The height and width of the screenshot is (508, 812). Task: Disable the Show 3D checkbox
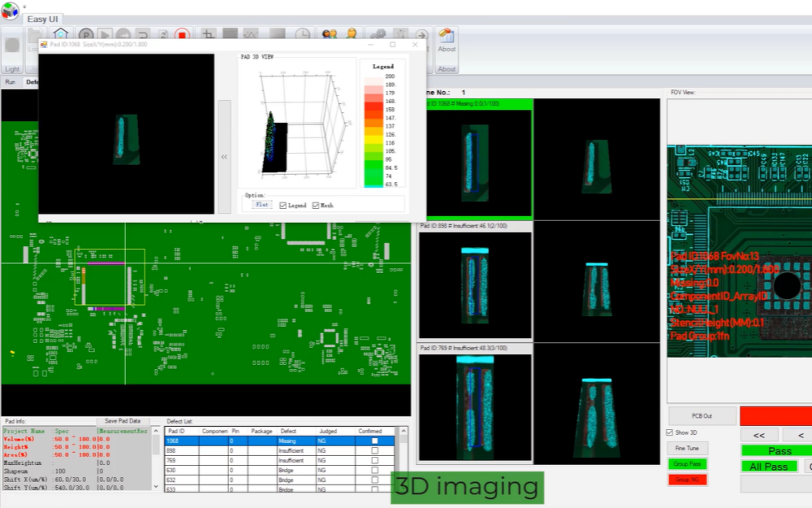669,432
